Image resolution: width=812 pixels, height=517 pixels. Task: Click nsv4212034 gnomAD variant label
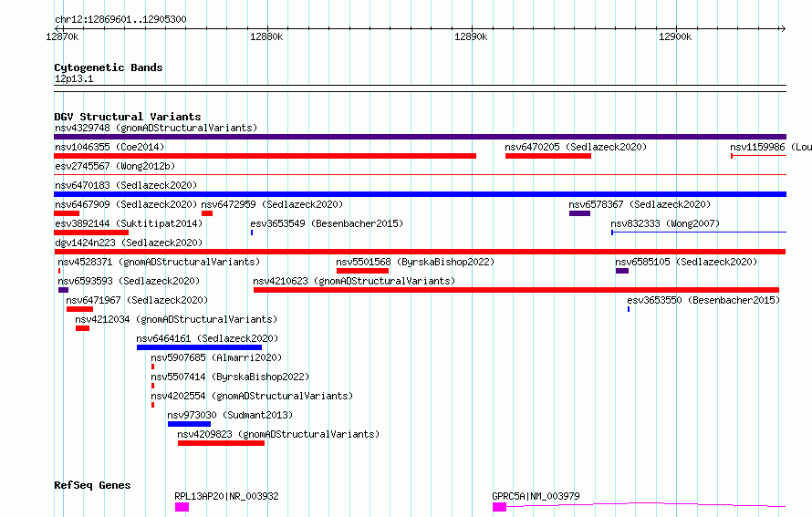[x=176, y=319]
